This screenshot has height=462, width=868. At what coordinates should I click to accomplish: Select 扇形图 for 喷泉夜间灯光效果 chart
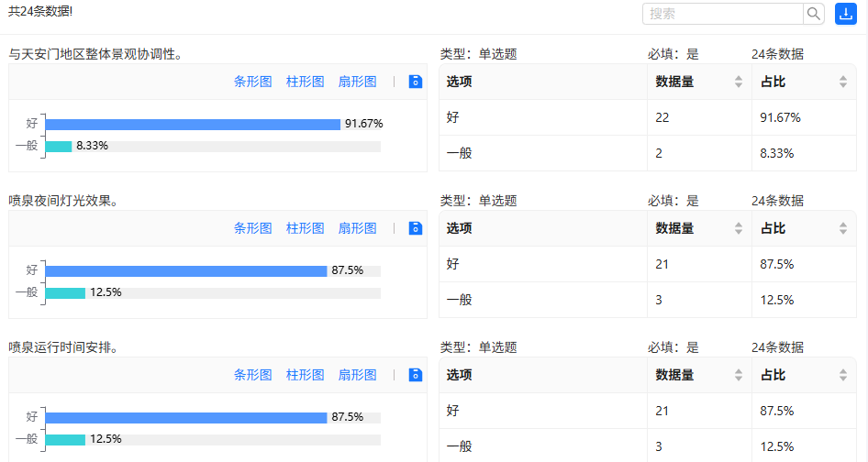click(x=357, y=228)
